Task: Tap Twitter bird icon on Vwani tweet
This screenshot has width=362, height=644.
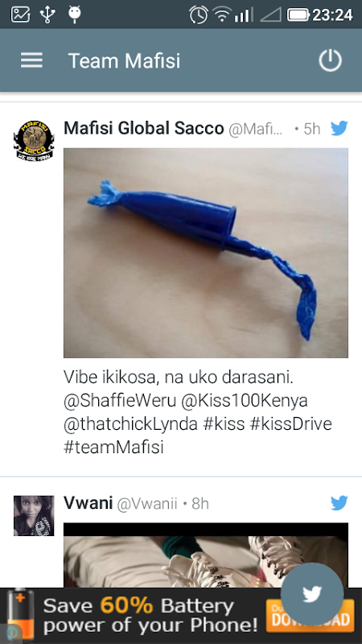Action: 339,502
